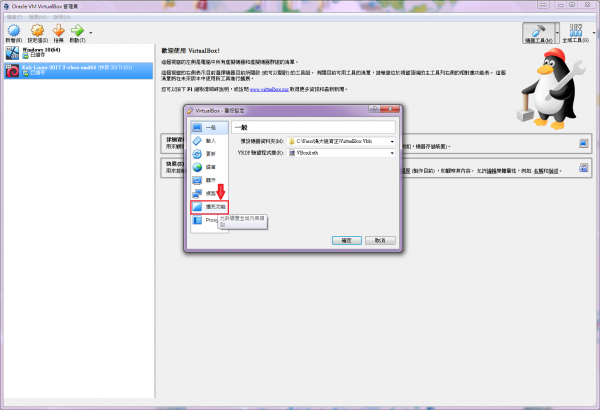The width and height of the screenshot is (600, 410).
Task: Expand the VRDP authentication library VBoxAuth dropdown
Action: (x=391, y=153)
